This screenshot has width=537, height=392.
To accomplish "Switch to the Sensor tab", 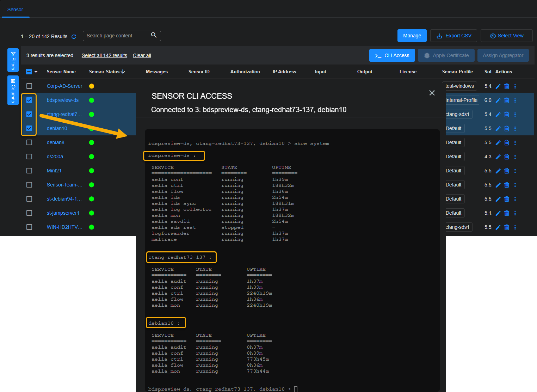I will [15, 10].
